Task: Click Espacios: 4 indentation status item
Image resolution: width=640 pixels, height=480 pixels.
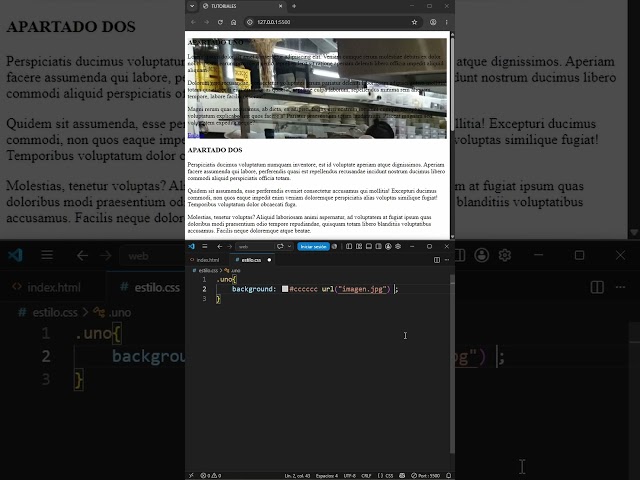Action: tap(327, 476)
